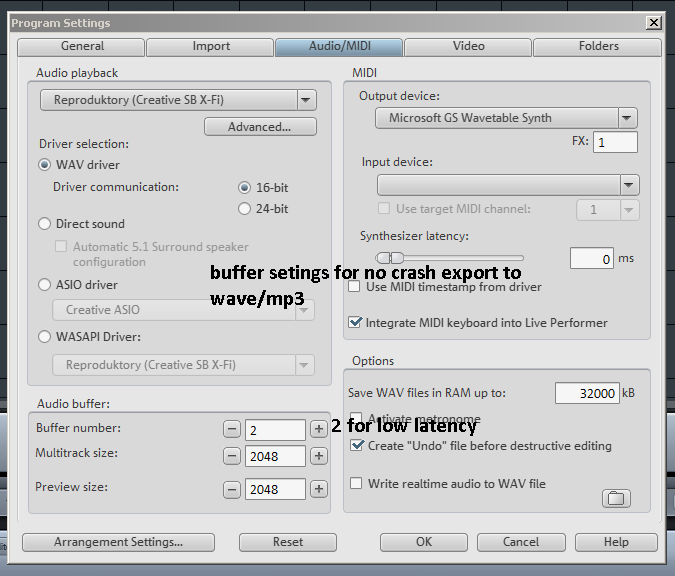The width and height of the screenshot is (675, 576).
Task: Decrease Multitrack size with minus button
Action: [x=232, y=456]
